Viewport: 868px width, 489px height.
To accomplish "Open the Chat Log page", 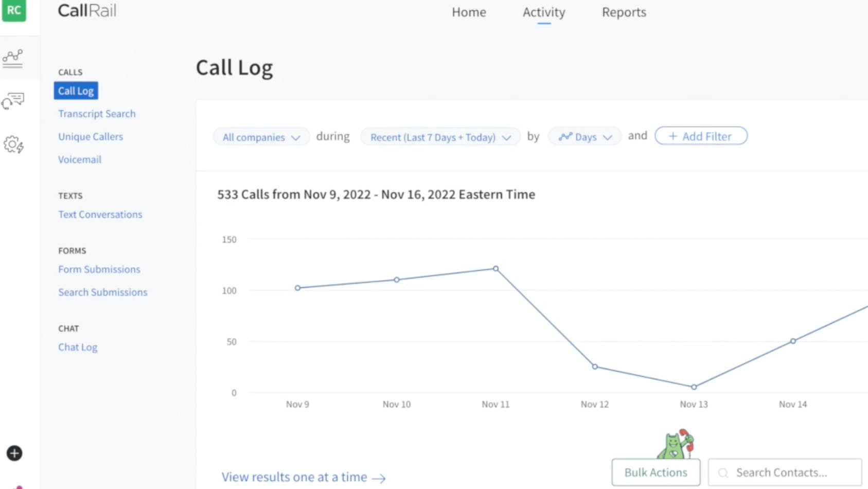I will (x=77, y=347).
